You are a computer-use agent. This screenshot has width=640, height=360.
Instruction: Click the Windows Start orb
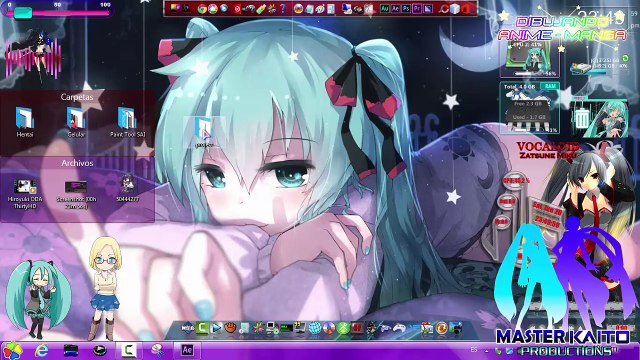coord(12,351)
